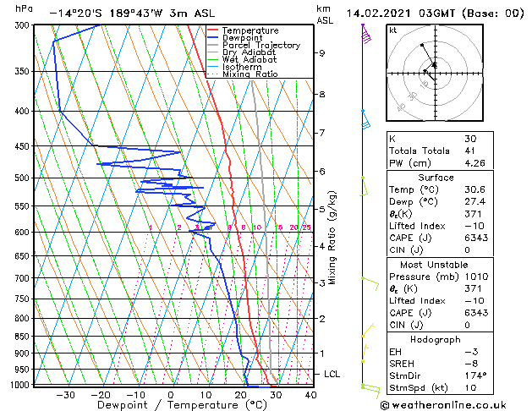This screenshot has height=411, width=532.
Task: Click the blue Dewpoint legend line
Action: point(212,38)
